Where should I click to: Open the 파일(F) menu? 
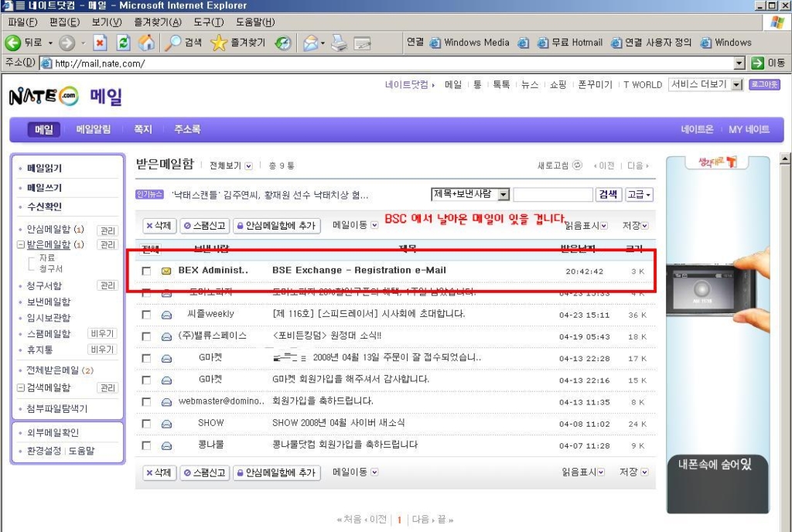click(22, 22)
